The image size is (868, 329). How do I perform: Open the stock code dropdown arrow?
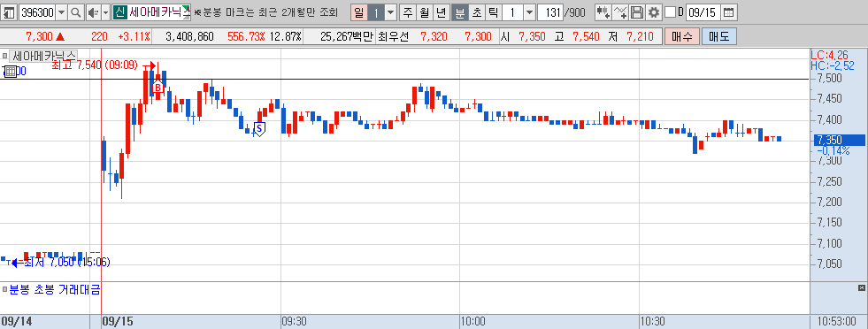pyautogui.click(x=61, y=12)
